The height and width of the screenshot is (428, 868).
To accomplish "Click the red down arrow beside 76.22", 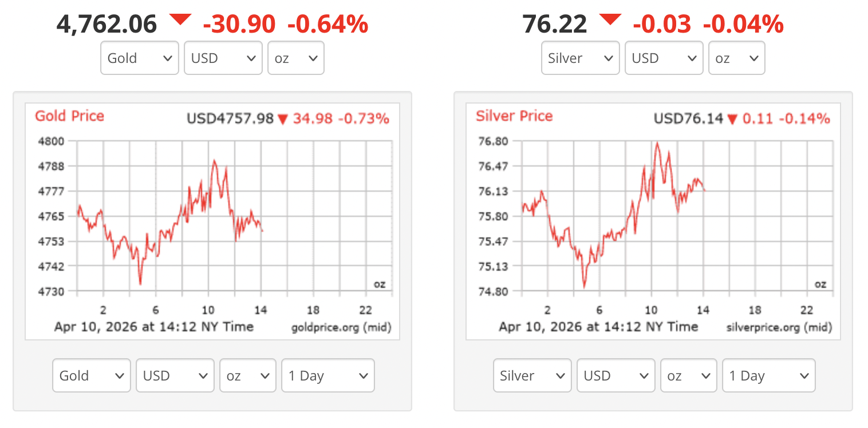I will [x=610, y=21].
